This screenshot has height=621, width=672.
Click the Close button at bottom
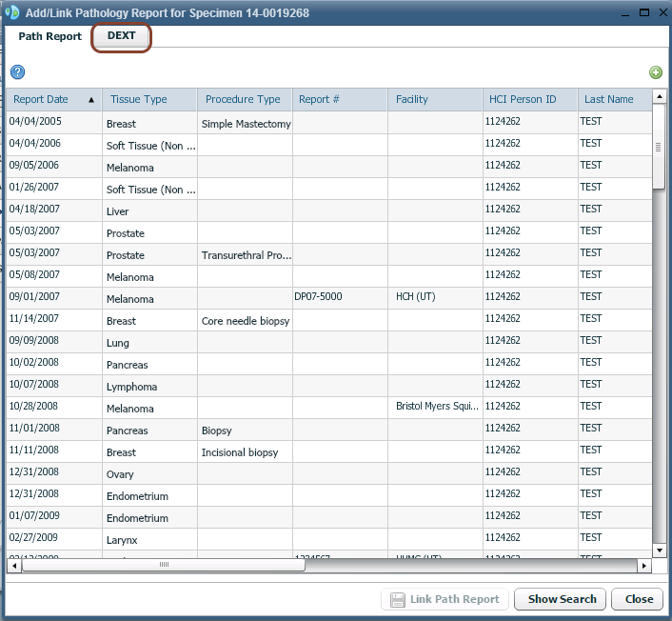click(x=637, y=599)
